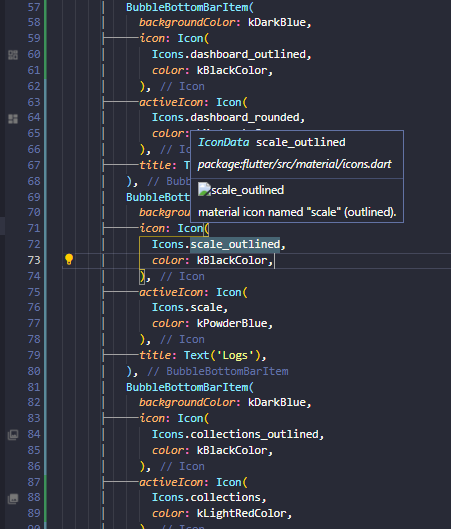Image resolution: width=451 pixels, height=529 pixels.
Task: Click line number 57 in the gutter
Action: pos(34,7)
